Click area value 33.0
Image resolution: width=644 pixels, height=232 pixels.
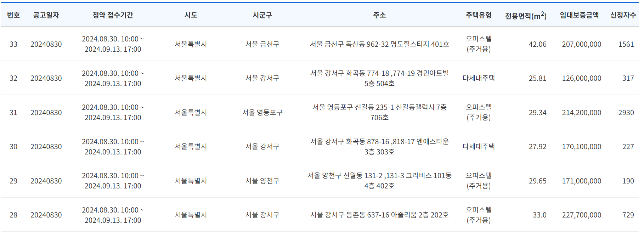540,215
